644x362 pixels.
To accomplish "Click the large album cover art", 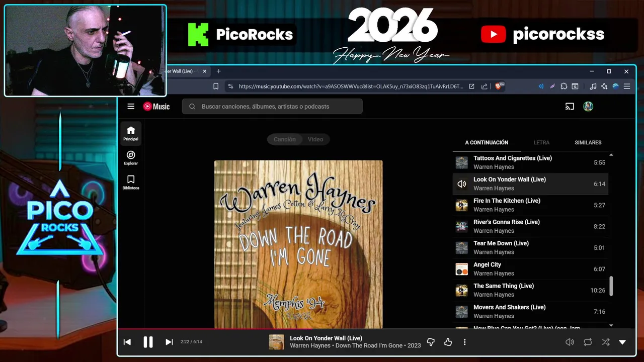I will [298, 244].
